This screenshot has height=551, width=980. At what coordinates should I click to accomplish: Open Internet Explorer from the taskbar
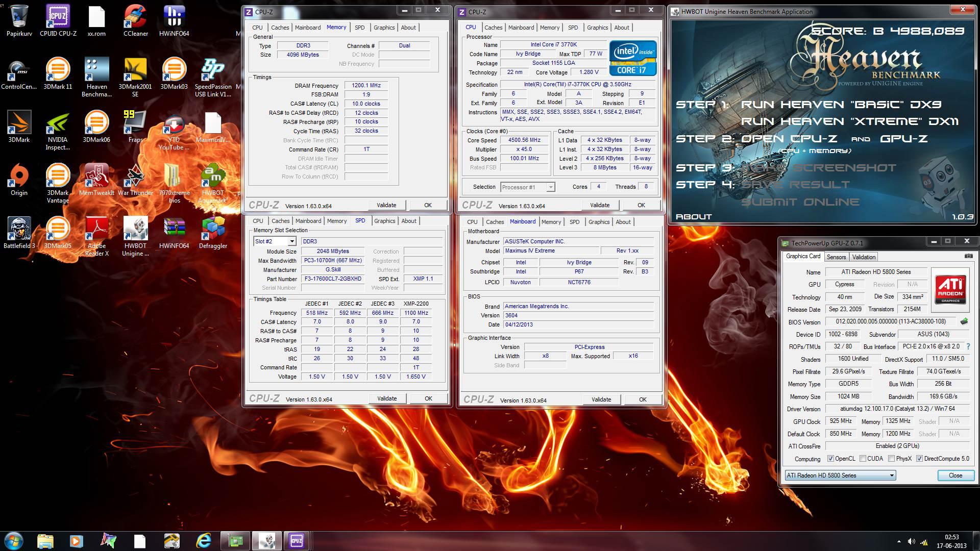click(203, 541)
